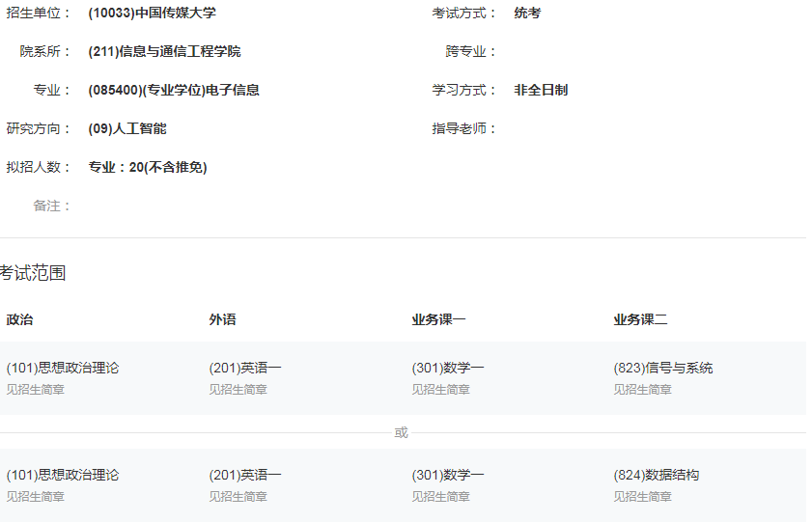Select (301)数学一 in the 823 row
The width and height of the screenshot is (812, 522).
tap(447, 368)
